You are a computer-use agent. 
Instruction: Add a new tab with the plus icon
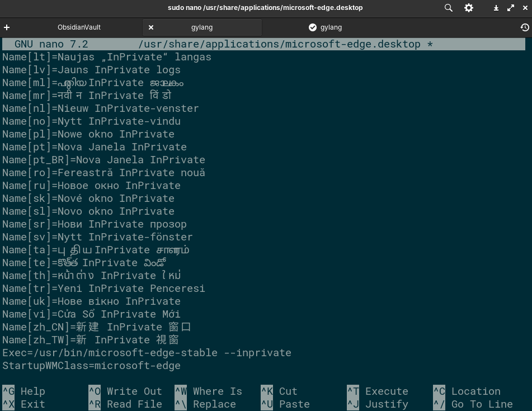click(x=7, y=27)
